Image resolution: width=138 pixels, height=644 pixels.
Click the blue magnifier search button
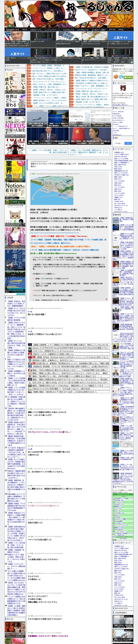tap(128, 143)
